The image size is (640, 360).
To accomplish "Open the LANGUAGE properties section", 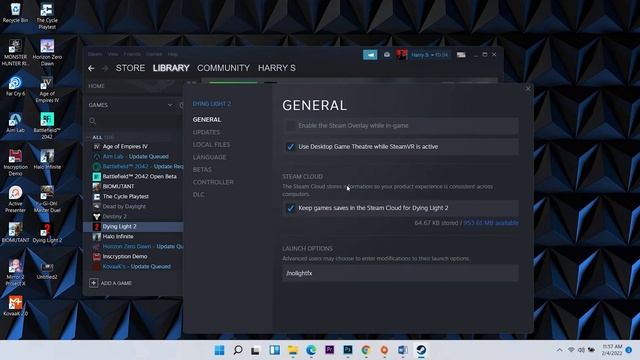I will click(209, 157).
